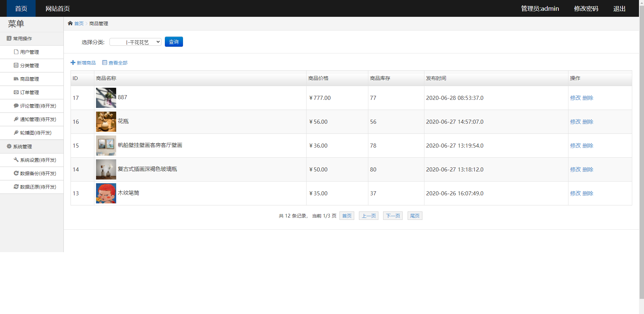Select the 分类管理 list icon

pos(16,65)
